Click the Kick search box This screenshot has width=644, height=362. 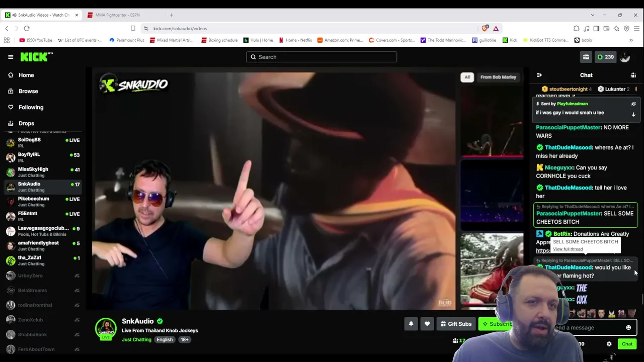[321, 57]
